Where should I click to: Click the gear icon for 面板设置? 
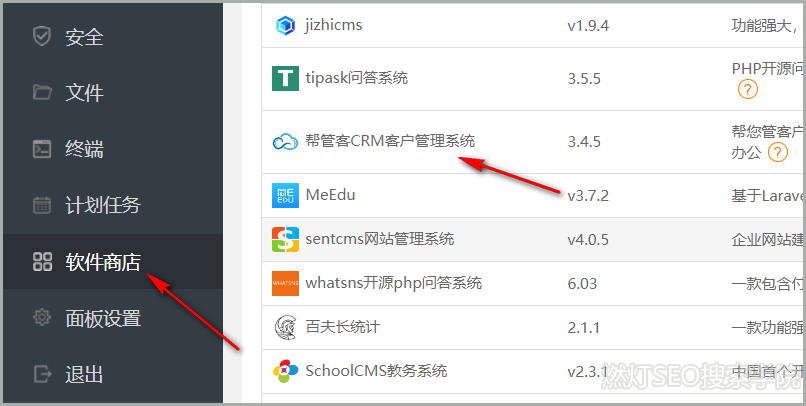point(42,318)
